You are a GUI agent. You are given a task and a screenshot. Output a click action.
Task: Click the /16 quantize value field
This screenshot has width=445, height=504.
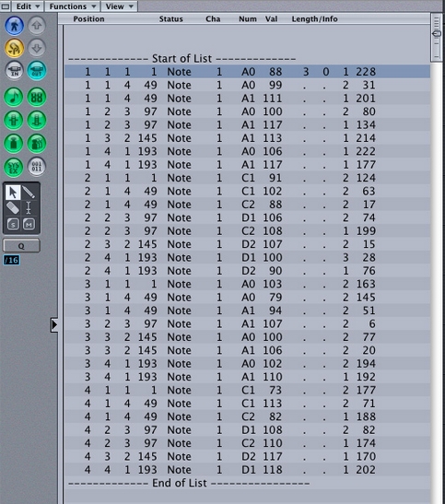(x=12, y=260)
